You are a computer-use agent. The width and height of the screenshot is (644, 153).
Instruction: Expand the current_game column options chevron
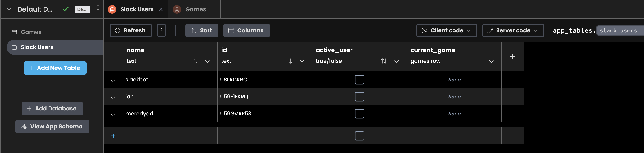tap(491, 61)
